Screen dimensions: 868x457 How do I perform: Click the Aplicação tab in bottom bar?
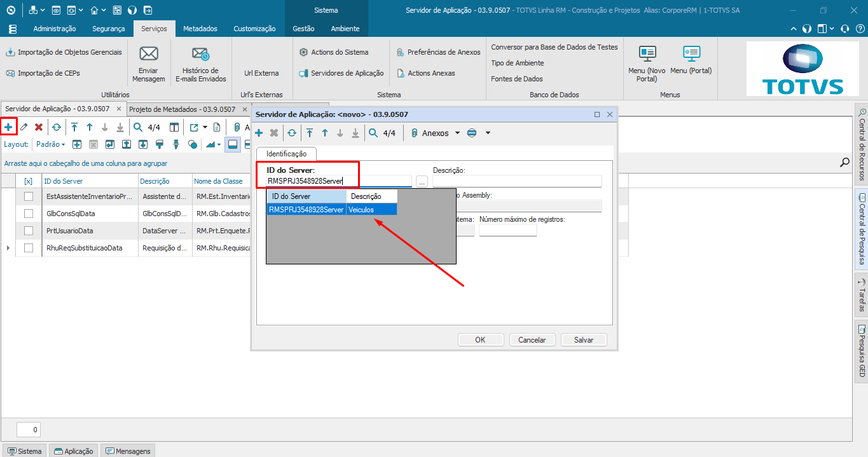click(x=74, y=451)
